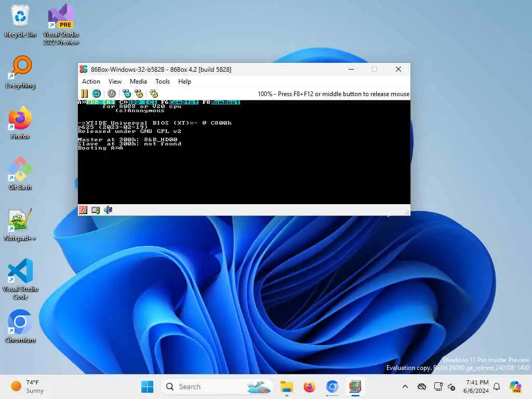Send Ctrl+Alt+Del via toolbar icon
The image size is (532, 399).
127,94
